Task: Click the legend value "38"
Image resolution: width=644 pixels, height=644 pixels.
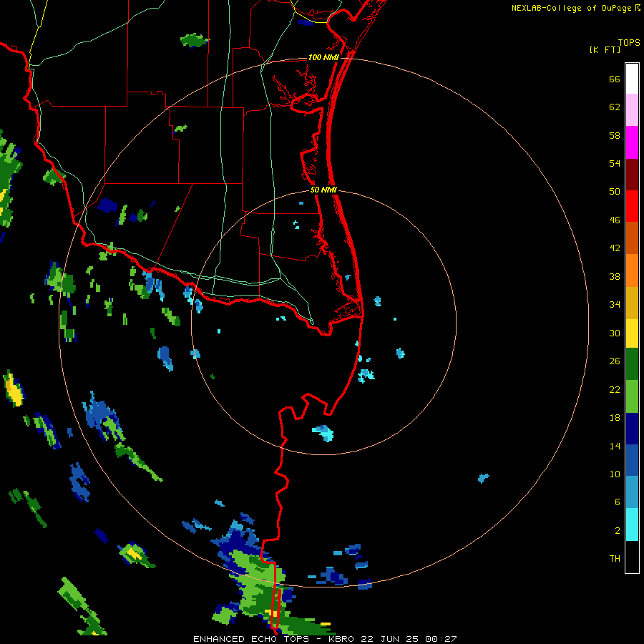Action: tap(615, 277)
